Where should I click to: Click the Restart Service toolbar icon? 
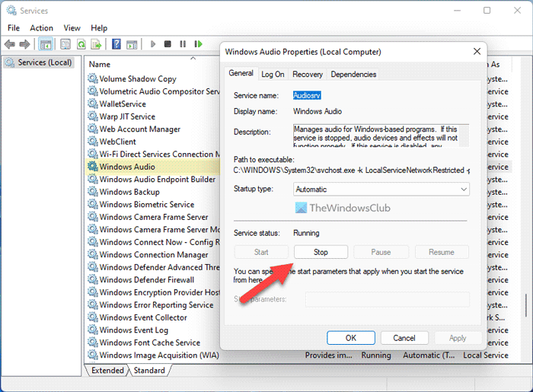199,44
